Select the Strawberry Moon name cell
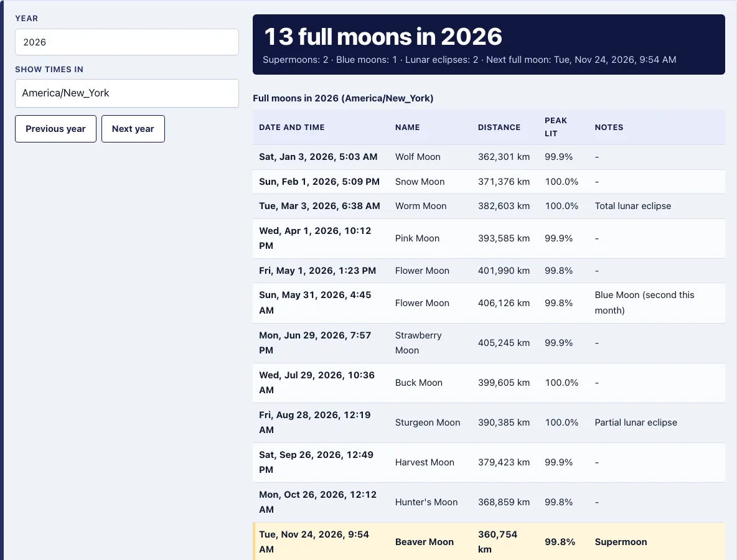The height and width of the screenshot is (560, 737). pyautogui.click(x=418, y=342)
